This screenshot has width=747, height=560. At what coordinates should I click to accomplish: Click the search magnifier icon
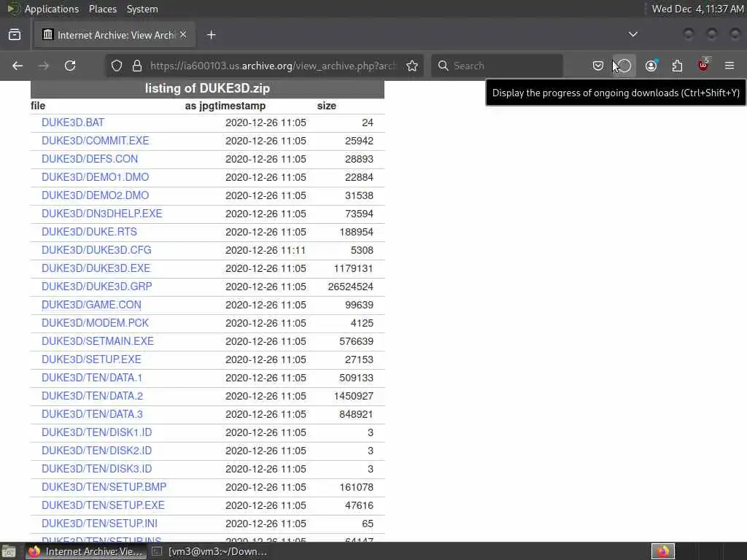(443, 66)
